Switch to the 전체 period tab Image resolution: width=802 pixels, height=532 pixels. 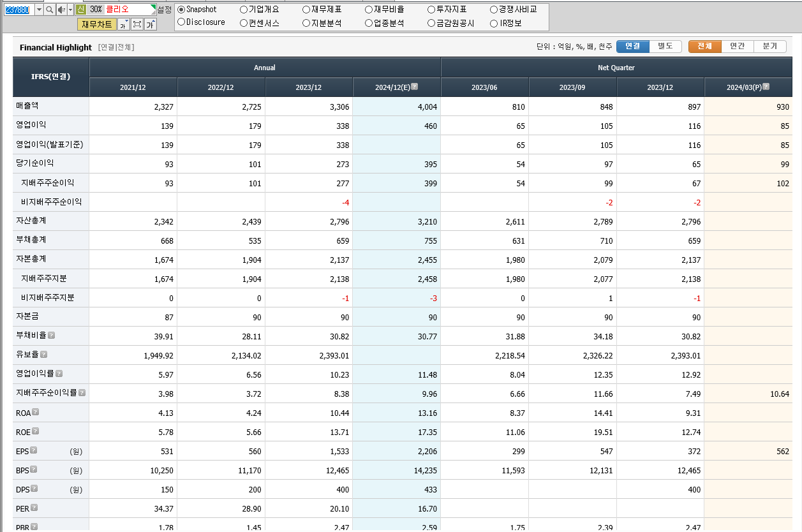[x=705, y=47]
